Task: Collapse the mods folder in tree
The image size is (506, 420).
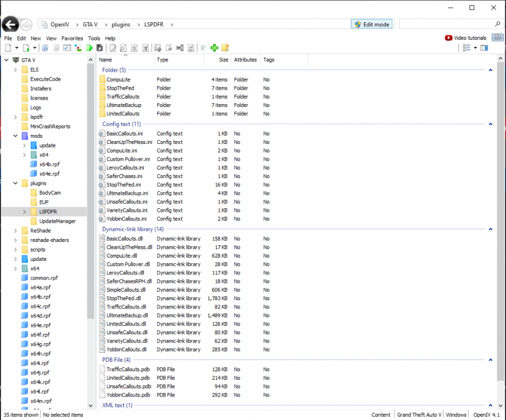Action: pos(15,136)
